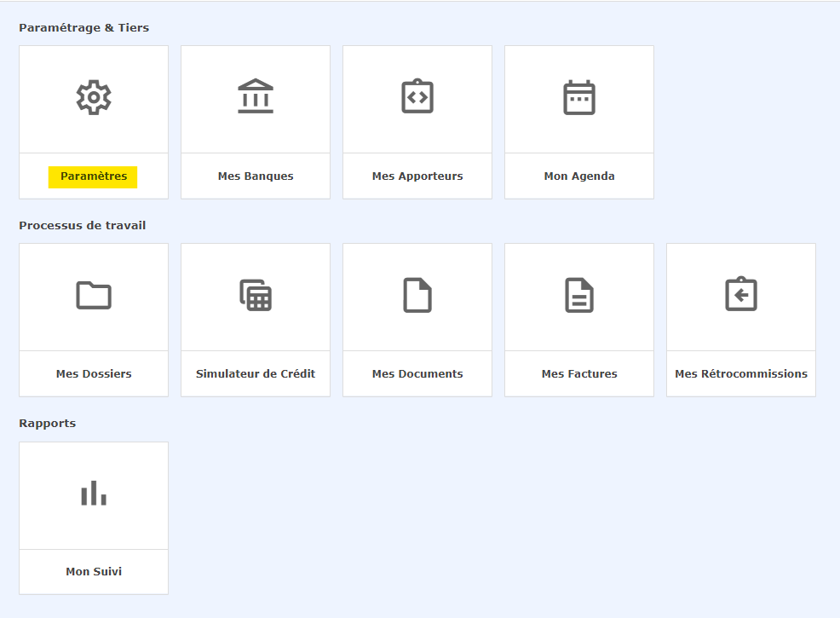Click the Processus de travail heading

83,226
